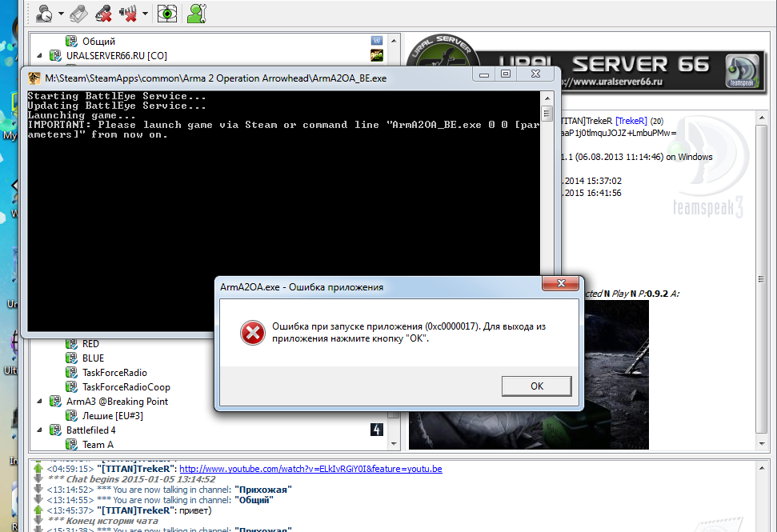Click the "Chat begins 2015-01-05 13:14:52" line

[132, 479]
